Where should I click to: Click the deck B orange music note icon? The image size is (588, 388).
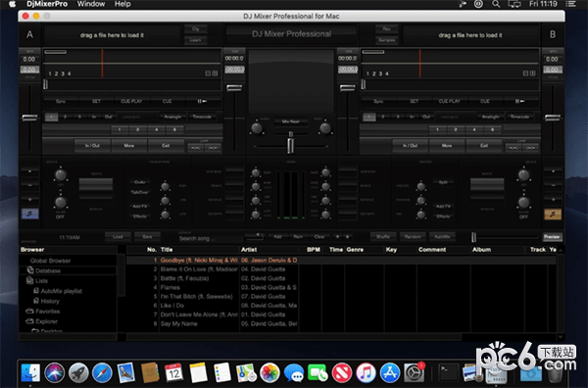pos(553,214)
